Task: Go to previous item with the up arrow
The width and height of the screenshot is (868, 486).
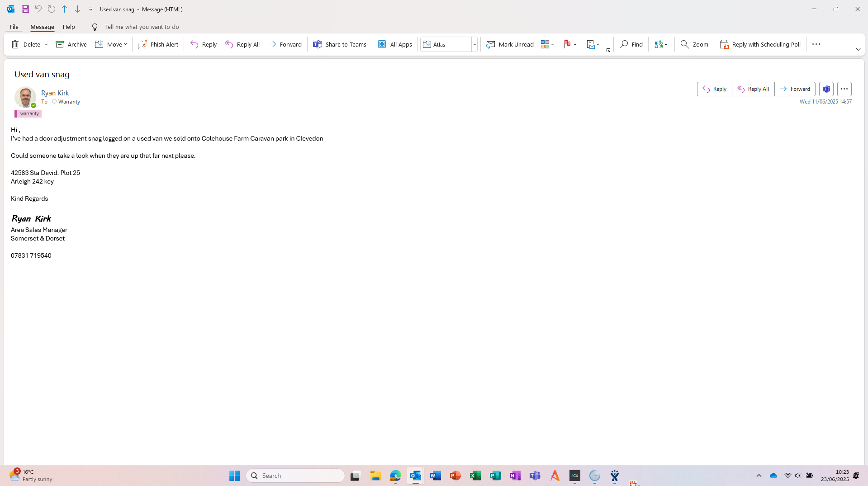Action: coord(65,9)
